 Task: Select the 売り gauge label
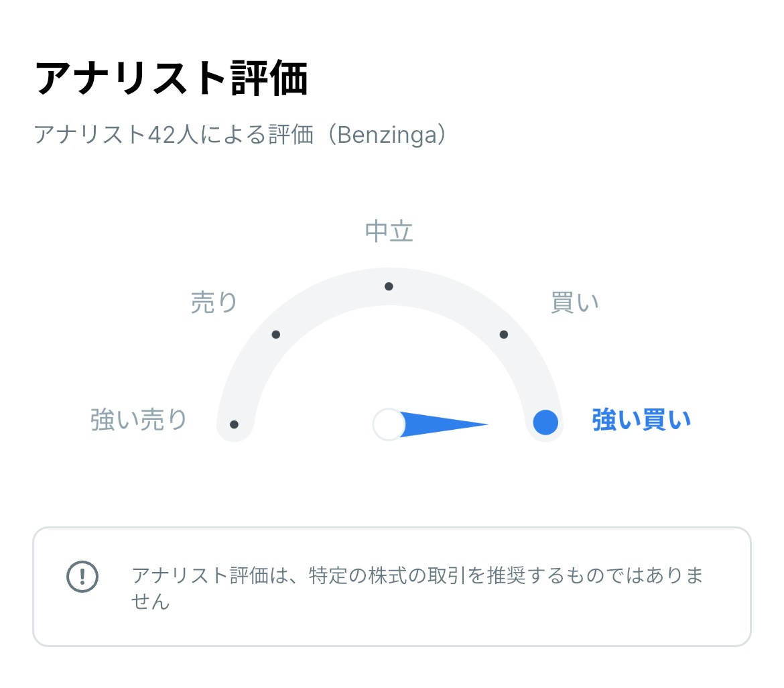pos(215,302)
